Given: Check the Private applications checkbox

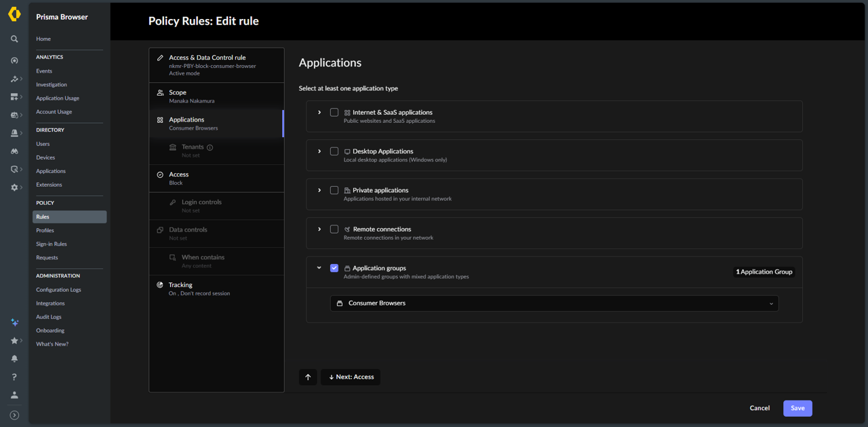Looking at the screenshot, I should (334, 190).
